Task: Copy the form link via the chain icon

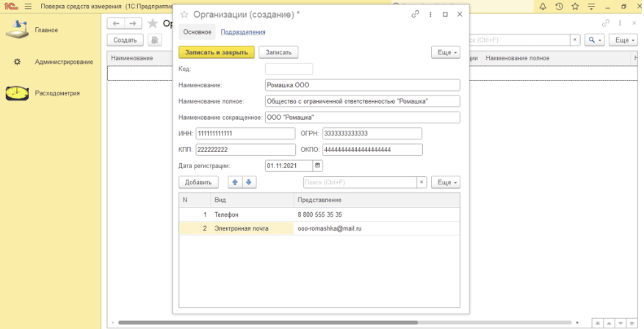Action: 416,14
